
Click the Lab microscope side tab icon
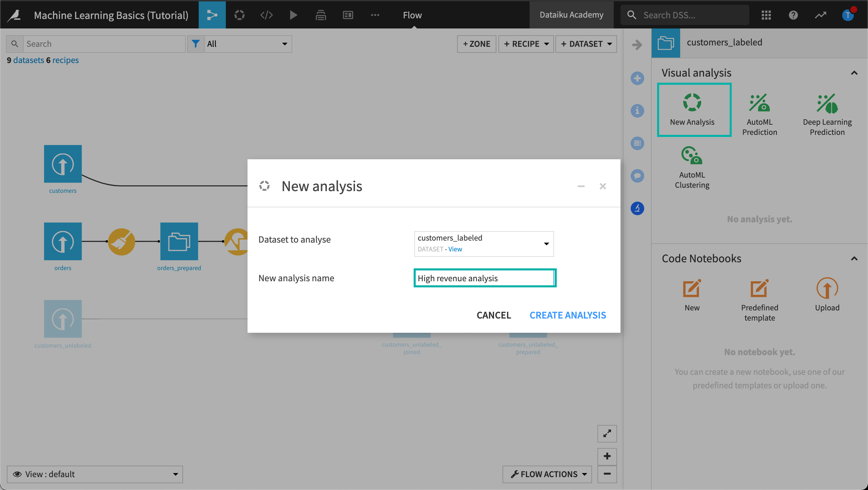click(637, 208)
